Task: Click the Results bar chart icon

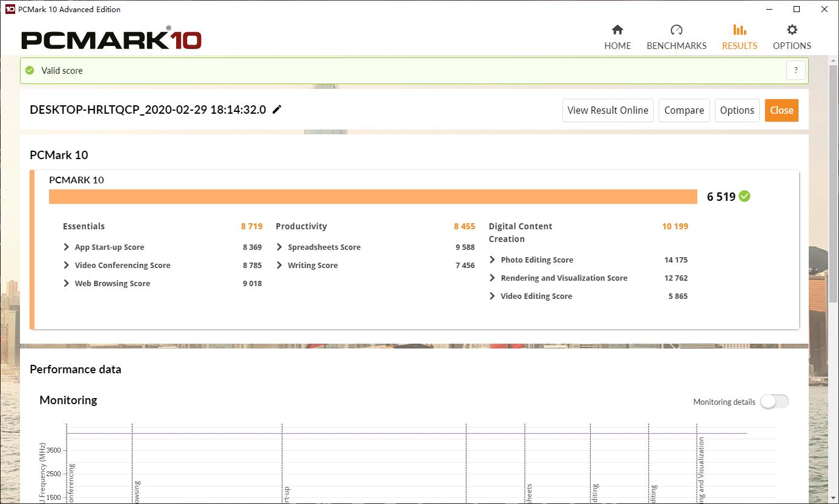Action: coord(739,30)
